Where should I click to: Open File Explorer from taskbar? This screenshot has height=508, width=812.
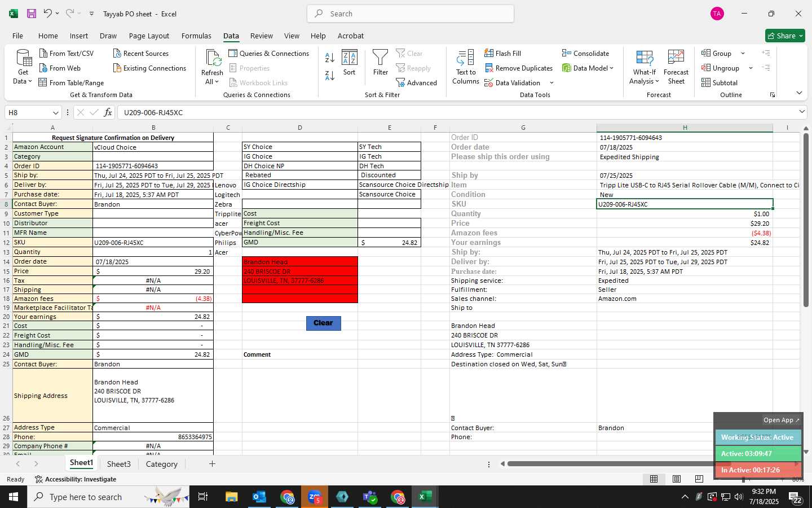(x=232, y=497)
